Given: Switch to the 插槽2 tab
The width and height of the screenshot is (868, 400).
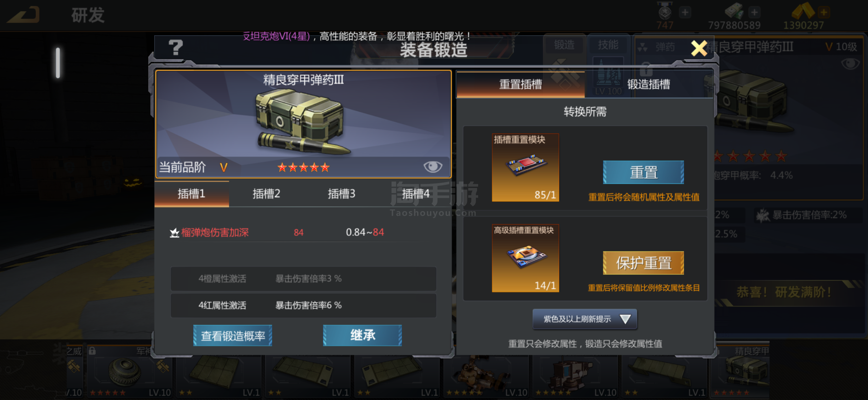Looking at the screenshot, I should pos(266,194).
